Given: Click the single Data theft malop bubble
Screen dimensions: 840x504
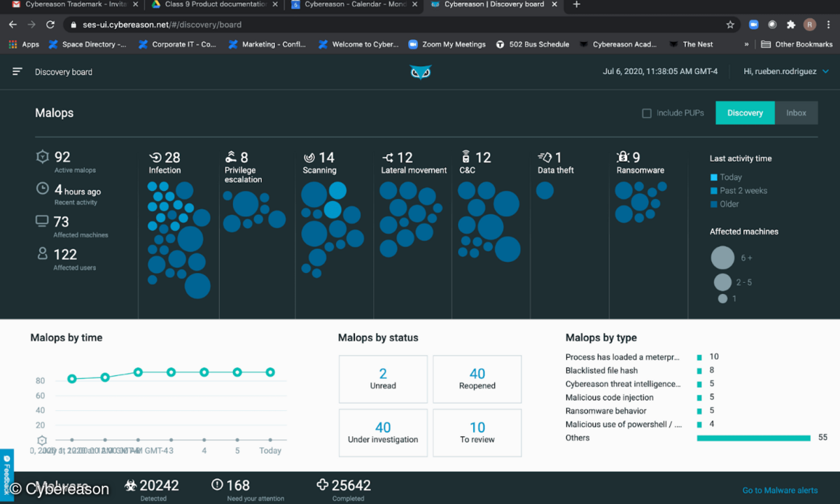Looking at the screenshot, I should [x=545, y=190].
